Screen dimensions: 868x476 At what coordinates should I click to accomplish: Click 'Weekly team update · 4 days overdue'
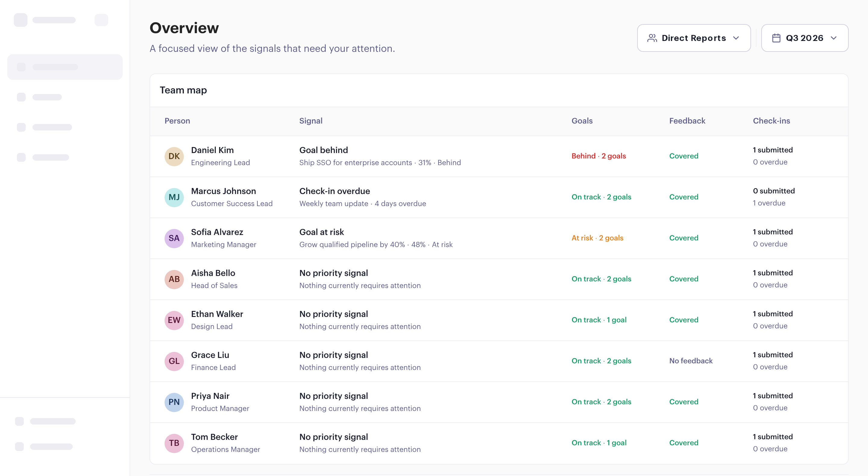point(363,203)
